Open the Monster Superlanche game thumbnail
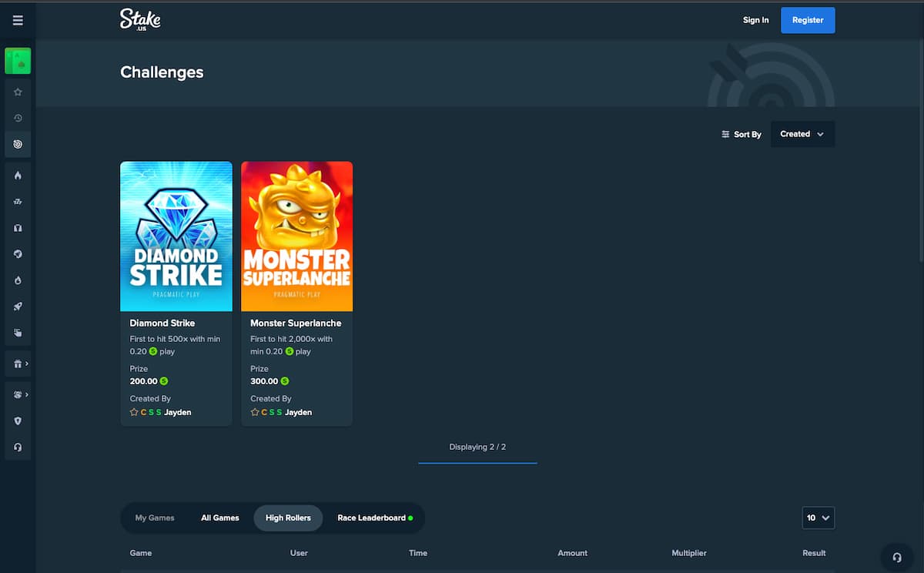This screenshot has height=573, width=924. (x=297, y=236)
